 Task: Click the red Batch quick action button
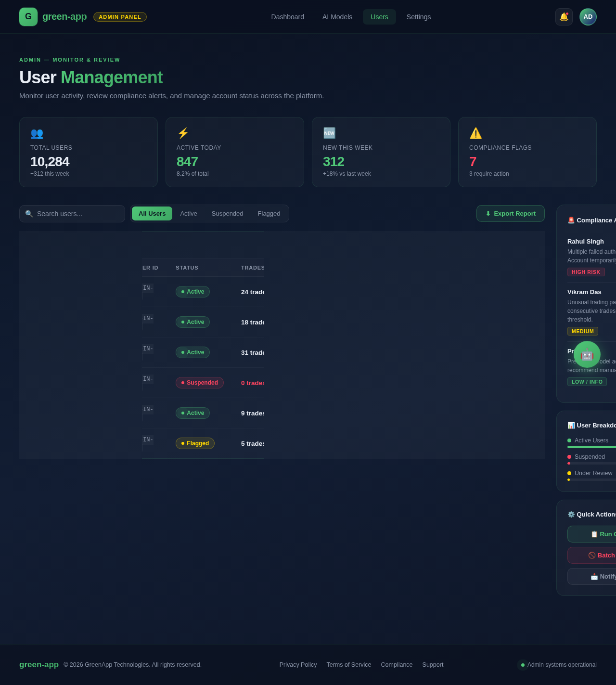coord(592,555)
